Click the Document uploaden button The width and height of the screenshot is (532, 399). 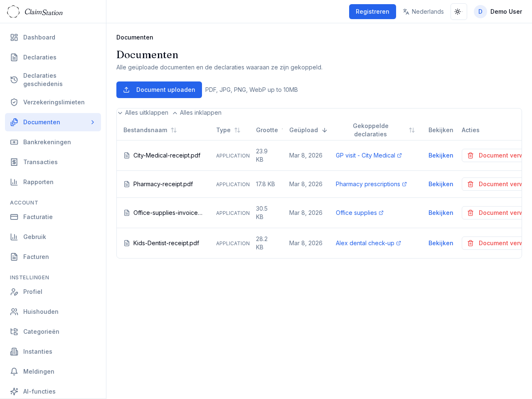[x=159, y=90]
